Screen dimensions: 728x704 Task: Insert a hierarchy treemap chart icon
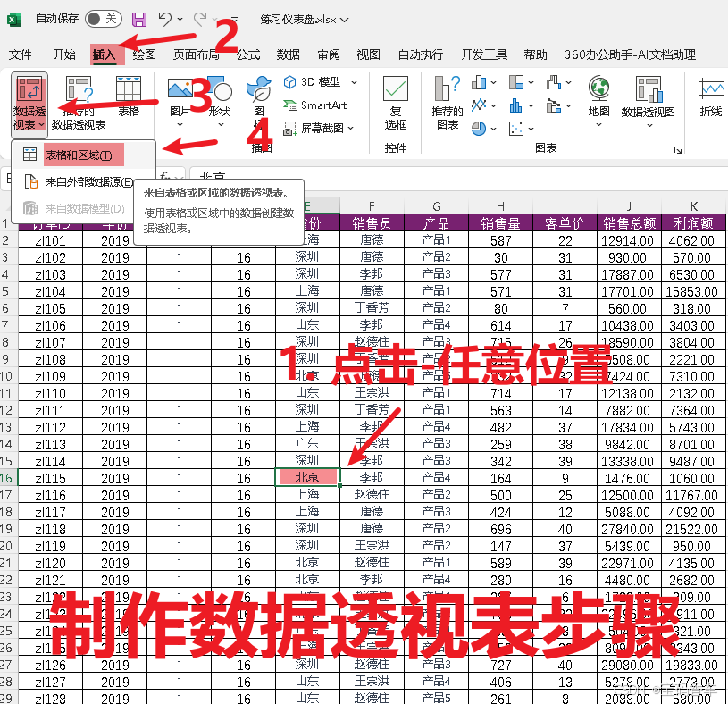click(x=516, y=83)
